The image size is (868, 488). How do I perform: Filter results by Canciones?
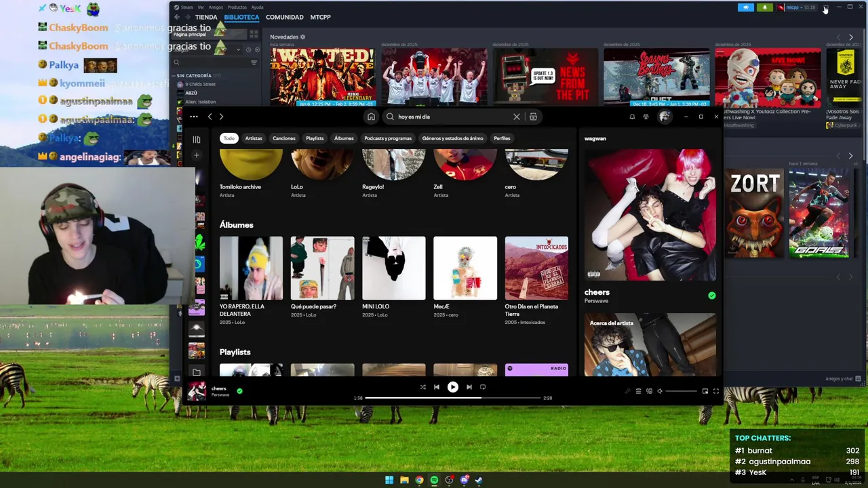(284, 138)
